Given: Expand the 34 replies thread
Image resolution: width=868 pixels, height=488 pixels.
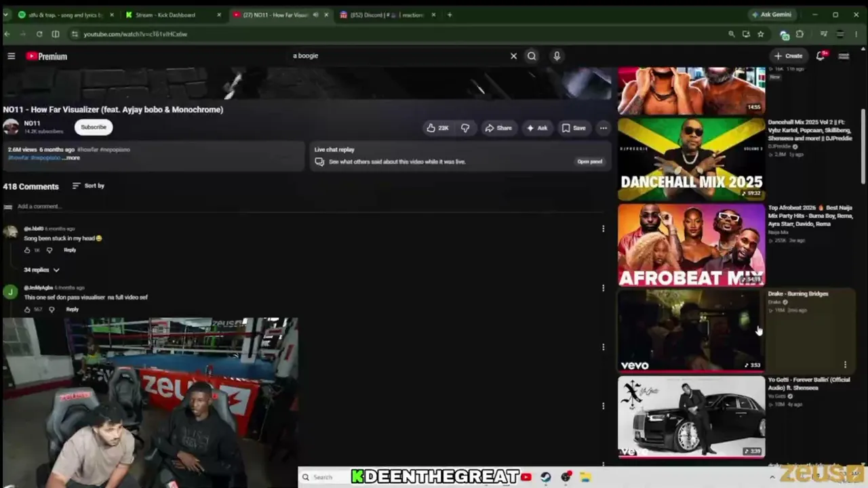Looking at the screenshot, I should (41, 270).
